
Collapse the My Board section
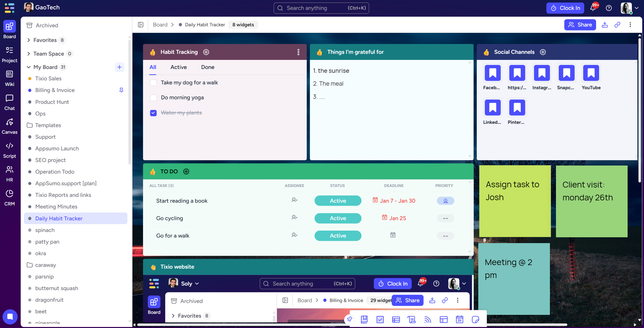(29, 67)
